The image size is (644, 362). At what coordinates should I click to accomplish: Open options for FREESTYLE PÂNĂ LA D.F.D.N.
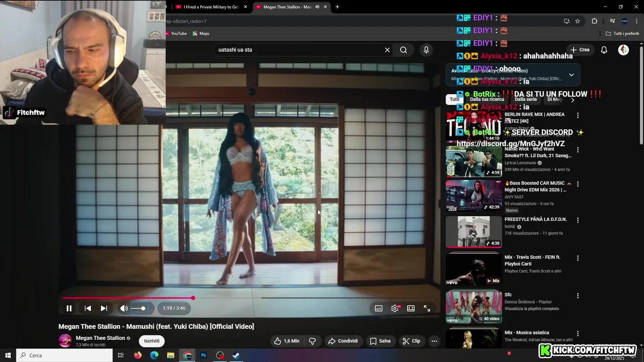click(x=578, y=220)
